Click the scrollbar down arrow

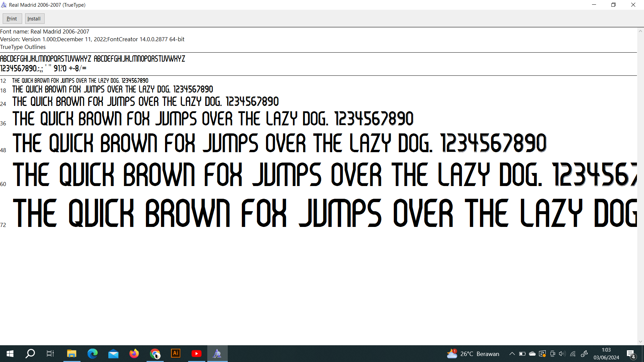640,342
